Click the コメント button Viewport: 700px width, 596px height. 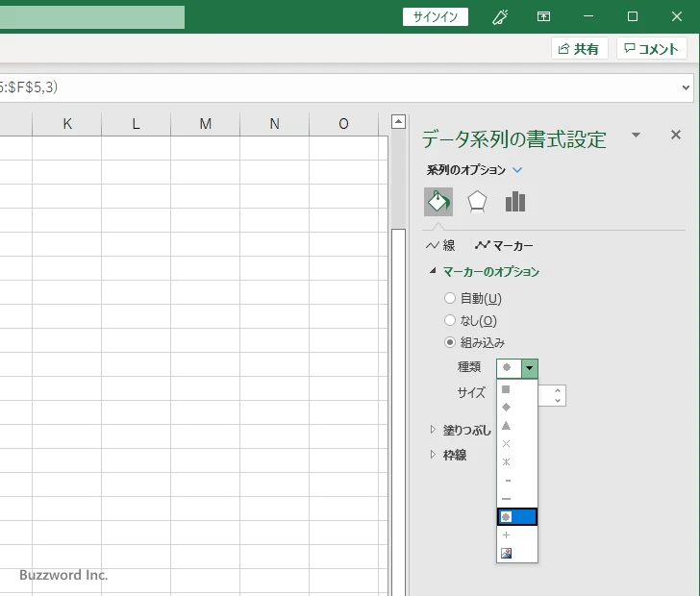pos(651,49)
